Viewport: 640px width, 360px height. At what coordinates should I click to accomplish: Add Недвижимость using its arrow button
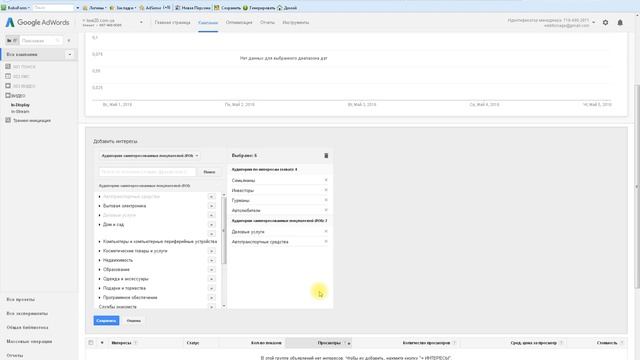(211, 260)
